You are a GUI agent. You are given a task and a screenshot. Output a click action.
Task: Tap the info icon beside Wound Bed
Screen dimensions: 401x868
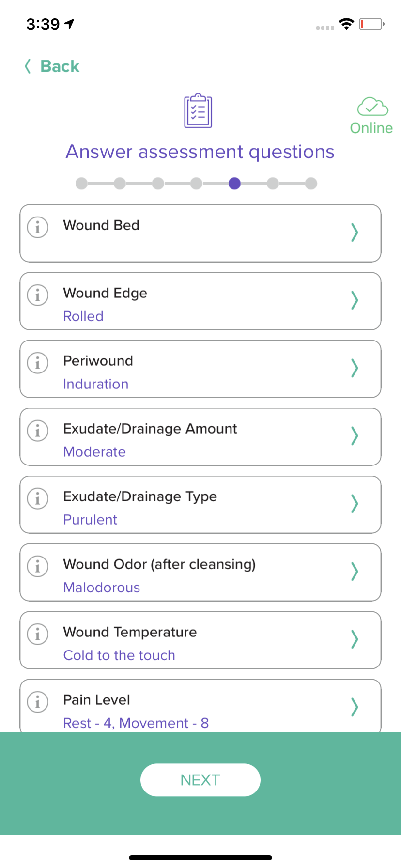[37, 227]
